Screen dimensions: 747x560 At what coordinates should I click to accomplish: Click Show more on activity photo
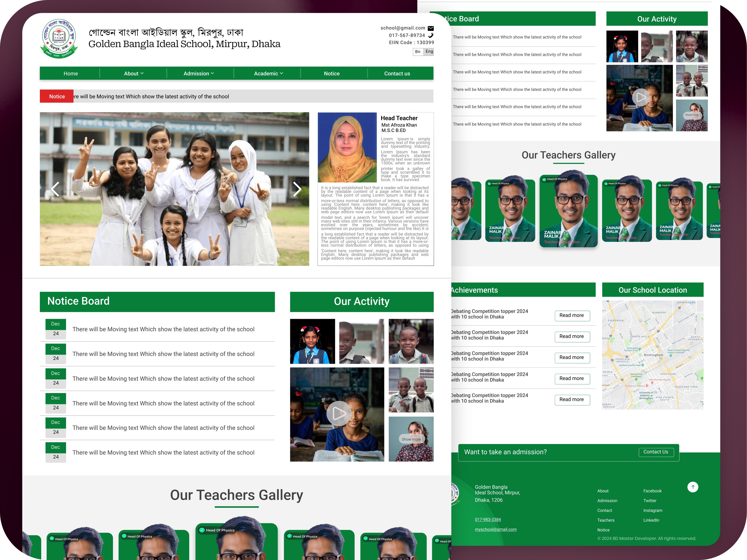[411, 439]
